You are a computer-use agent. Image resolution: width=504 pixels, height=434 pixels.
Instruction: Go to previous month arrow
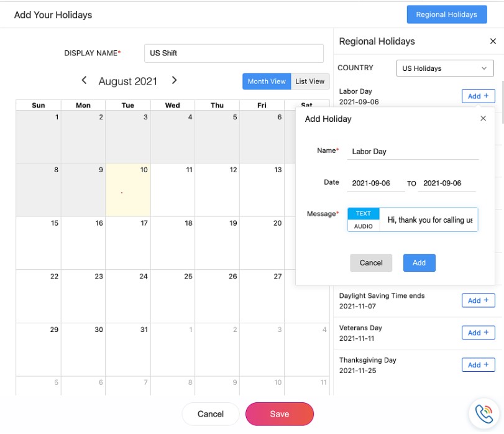(85, 80)
